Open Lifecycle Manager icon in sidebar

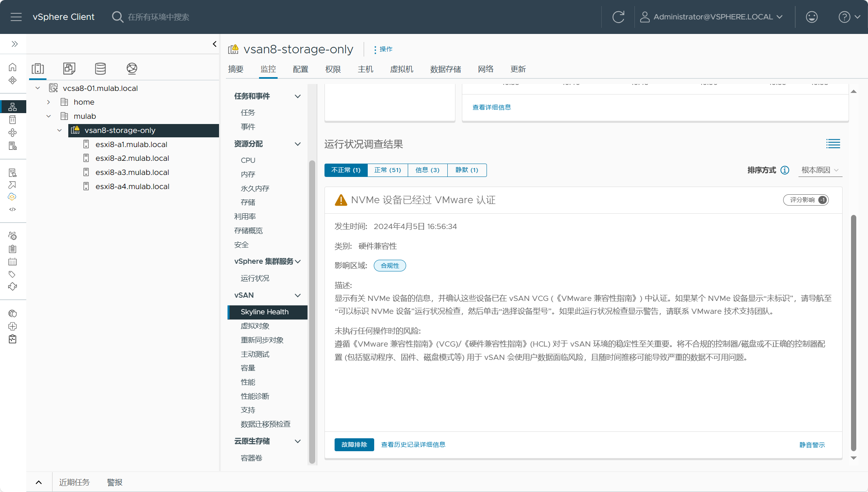tap(13, 286)
